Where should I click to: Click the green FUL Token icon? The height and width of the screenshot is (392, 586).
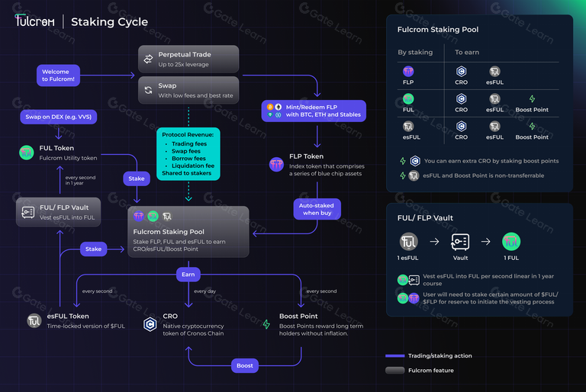pos(27,153)
